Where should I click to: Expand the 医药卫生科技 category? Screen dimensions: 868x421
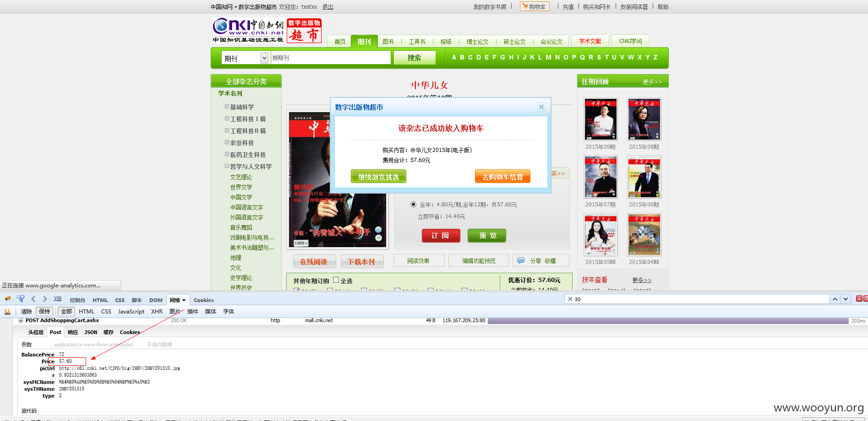(x=227, y=154)
